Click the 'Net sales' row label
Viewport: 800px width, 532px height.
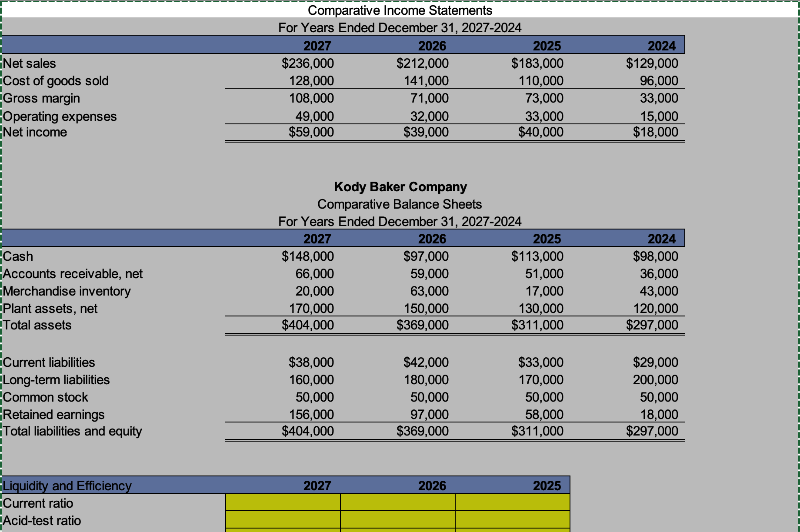pyautogui.click(x=30, y=63)
